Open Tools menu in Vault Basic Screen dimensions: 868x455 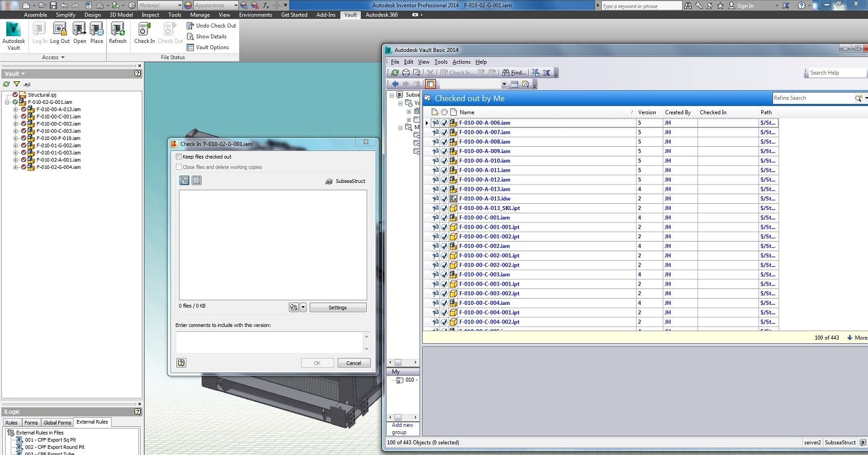(441, 62)
